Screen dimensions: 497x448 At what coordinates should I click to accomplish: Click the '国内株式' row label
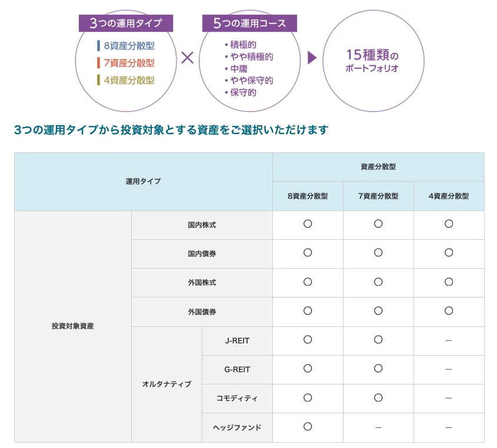click(202, 225)
